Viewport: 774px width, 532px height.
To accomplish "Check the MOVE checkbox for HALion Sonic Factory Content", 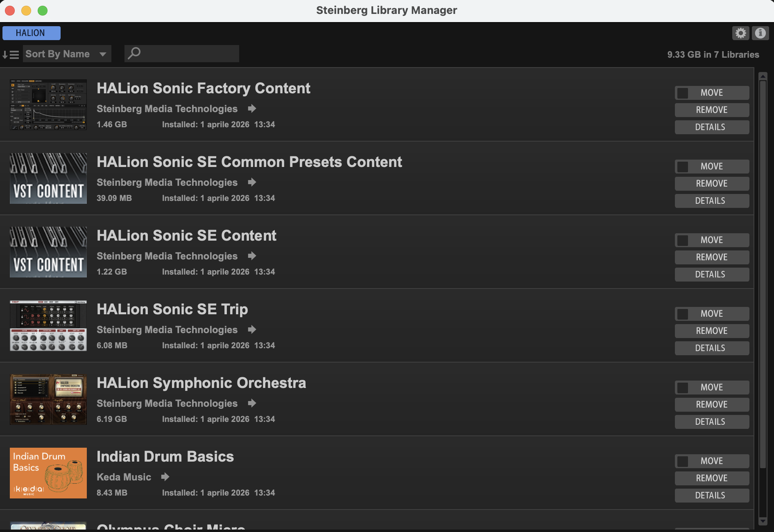I will tap(683, 93).
